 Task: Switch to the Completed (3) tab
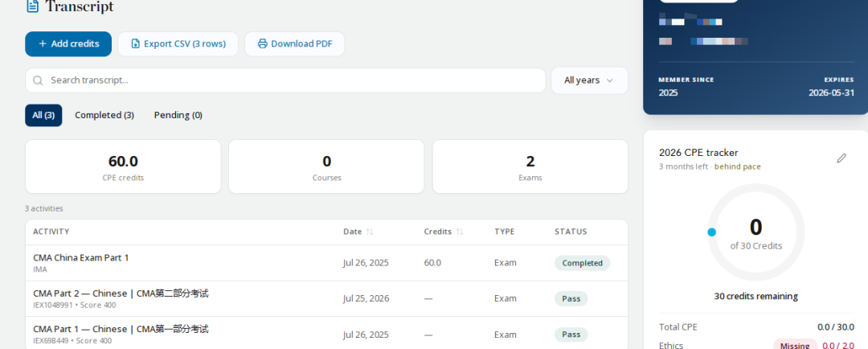click(x=104, y=115)
